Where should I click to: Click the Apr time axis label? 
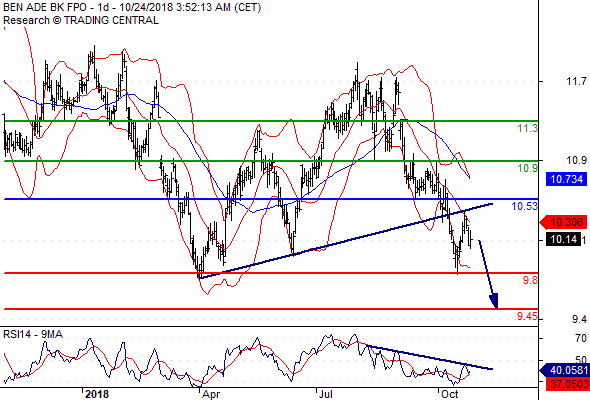pos(211,394)
